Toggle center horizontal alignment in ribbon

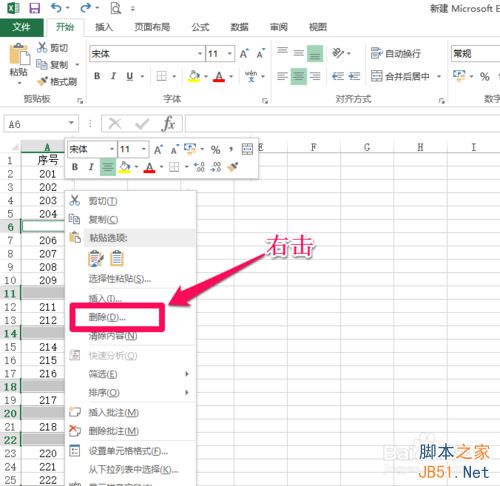tap(299, 76)
